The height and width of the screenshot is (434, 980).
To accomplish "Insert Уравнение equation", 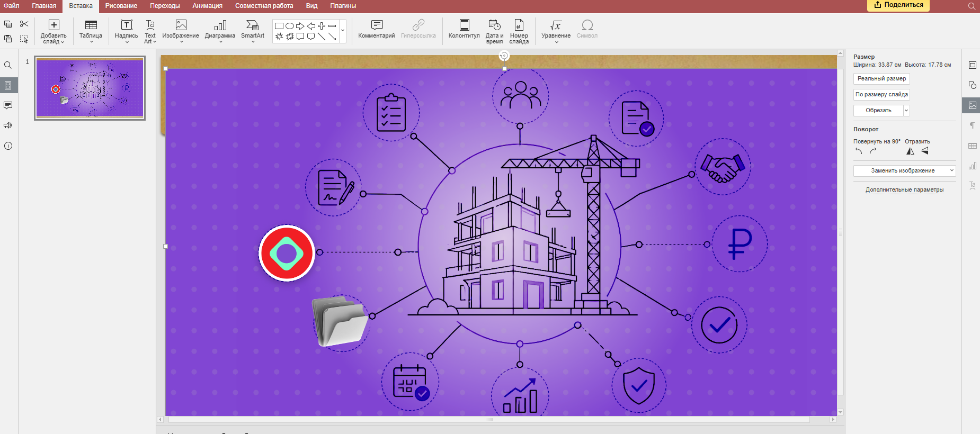I will point(556,31).
